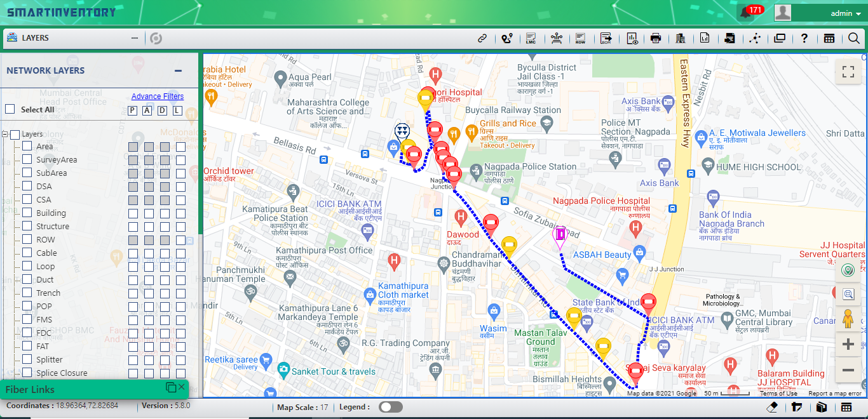Open the chart report document icon
Image resolution: width=868 pixels, height=419 pixels.
[705, 39]
